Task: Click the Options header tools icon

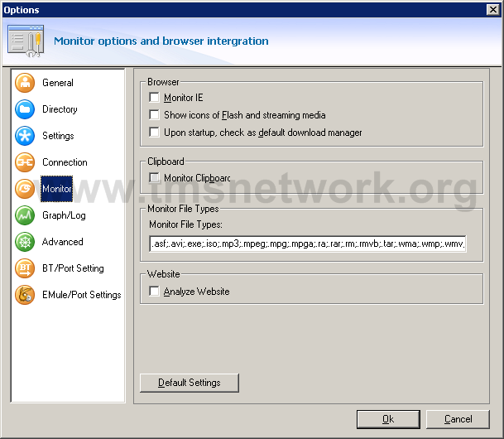Action: coord(26,41)
